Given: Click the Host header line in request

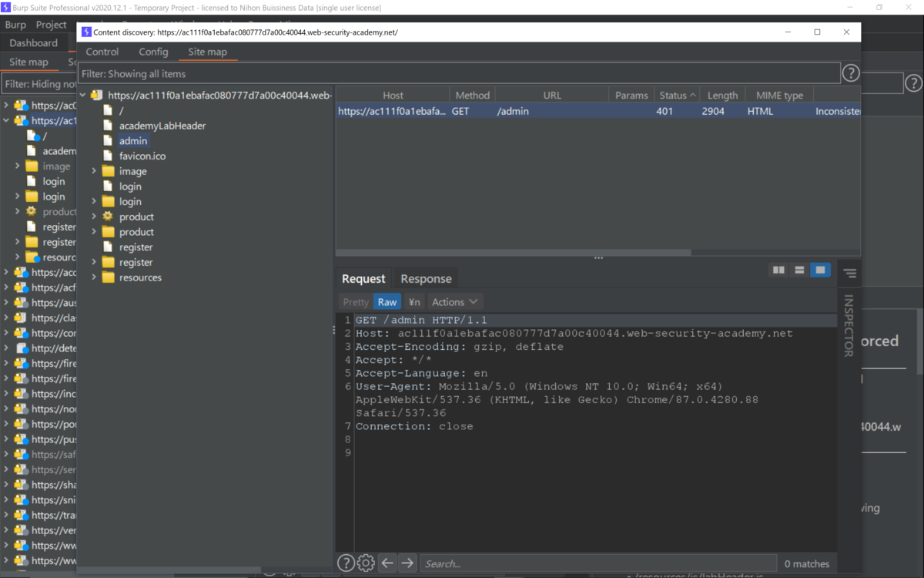Looking at the screenshot, I should 574,333.
